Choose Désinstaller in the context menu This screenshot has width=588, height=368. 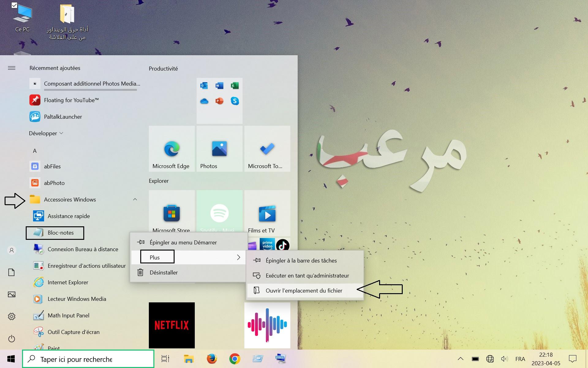(189, 272)
